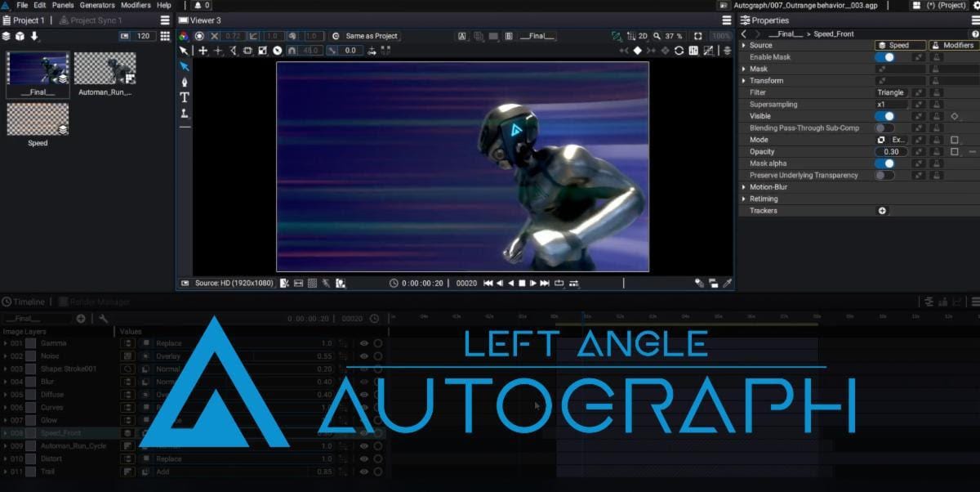Click the blue arrow selection tool
This screenshot has width=980, height=492.
click(185, 66)
